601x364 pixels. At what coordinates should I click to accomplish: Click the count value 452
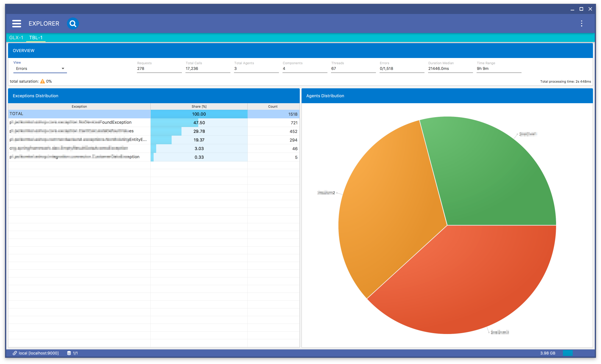click(294, 131)
